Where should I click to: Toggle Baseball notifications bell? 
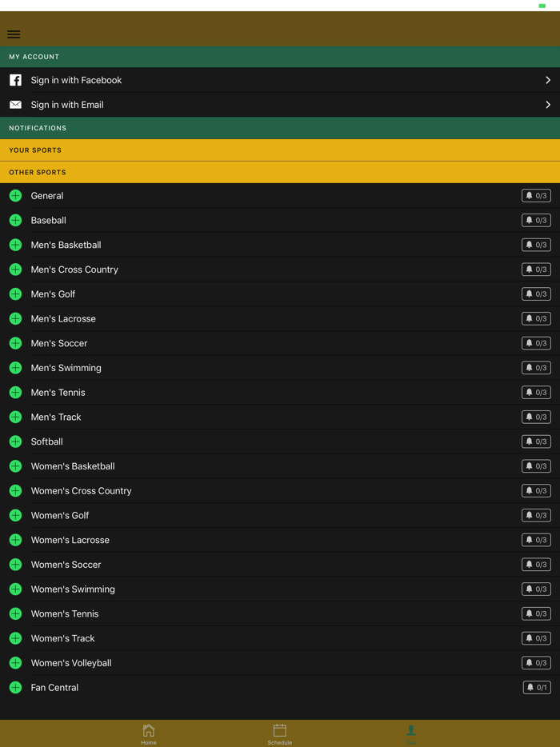(x=536, y=220)
